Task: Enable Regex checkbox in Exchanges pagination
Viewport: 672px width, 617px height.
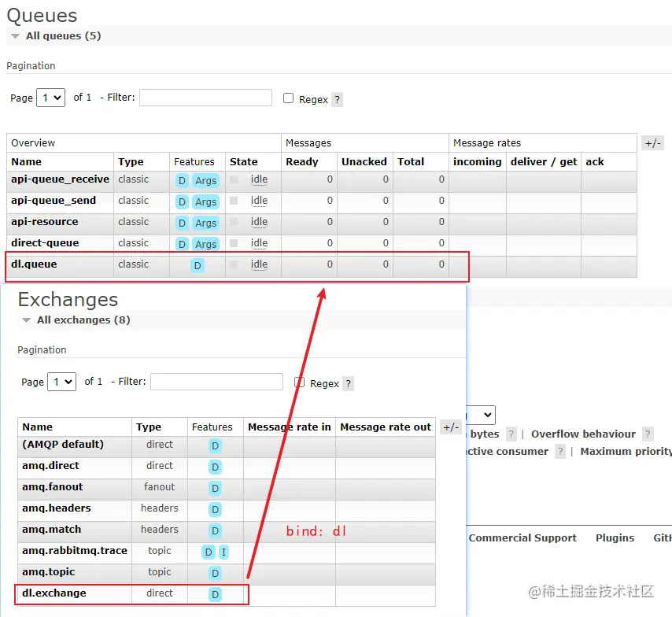Action: 300,382
